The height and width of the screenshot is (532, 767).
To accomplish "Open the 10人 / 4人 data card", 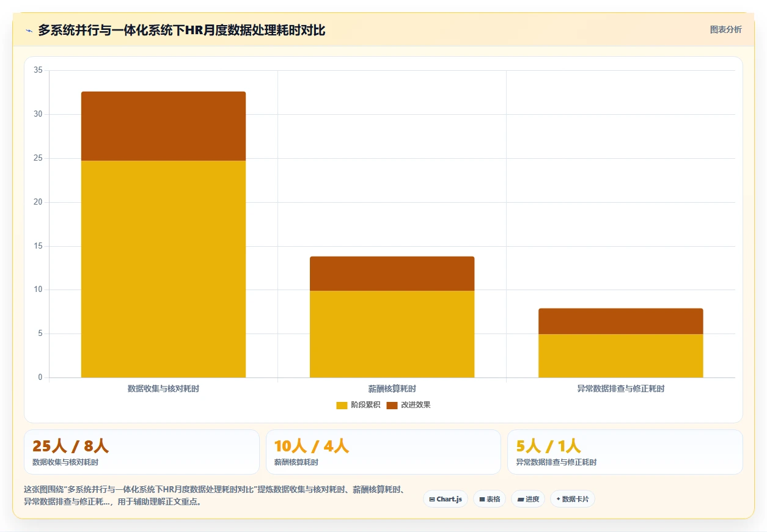I will [x=383, y=452].
